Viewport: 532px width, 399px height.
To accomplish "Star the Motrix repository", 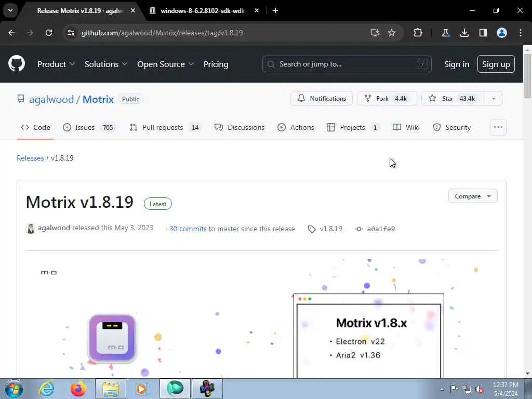I will click(x=453, y=98).
